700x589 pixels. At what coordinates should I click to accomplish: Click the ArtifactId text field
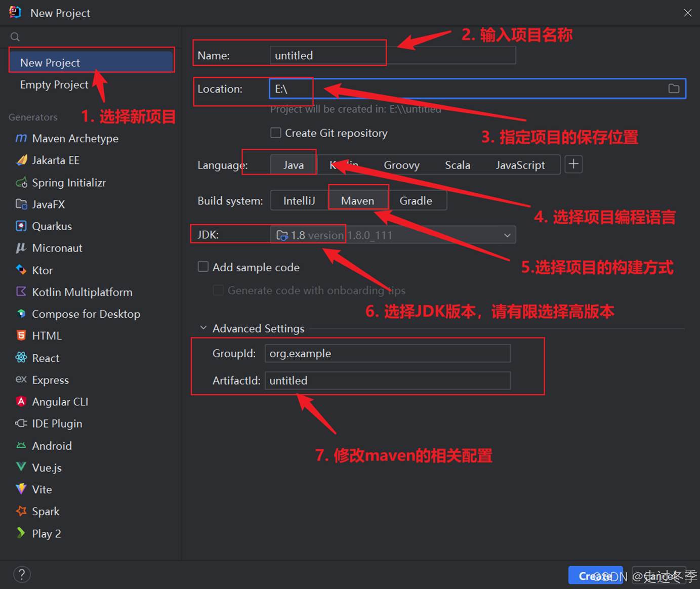tap(388, 381)
